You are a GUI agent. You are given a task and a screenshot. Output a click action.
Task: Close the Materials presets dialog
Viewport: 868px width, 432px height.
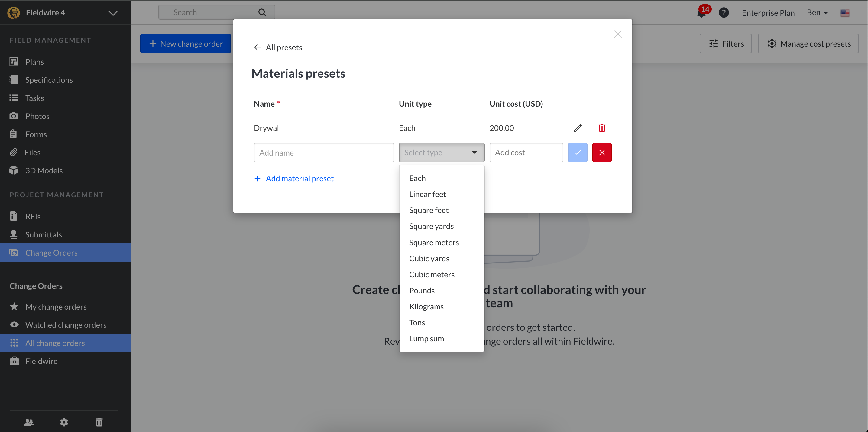(618, 34)
